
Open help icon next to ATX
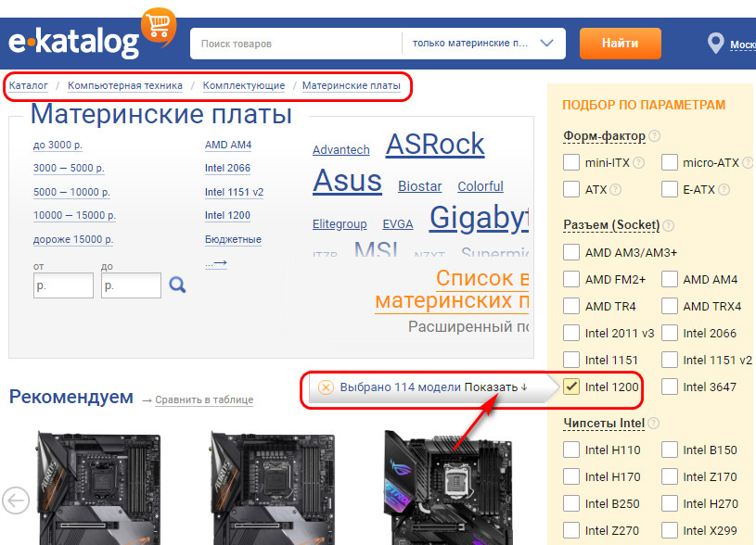(615, 189)
